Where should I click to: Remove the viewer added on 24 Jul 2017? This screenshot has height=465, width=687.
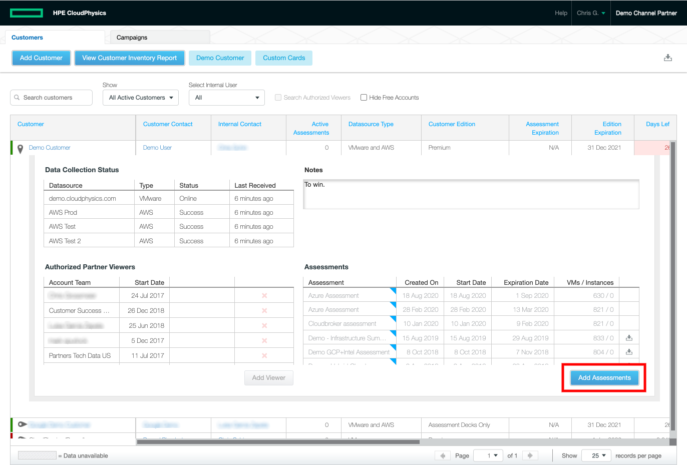tap(264, 297)
